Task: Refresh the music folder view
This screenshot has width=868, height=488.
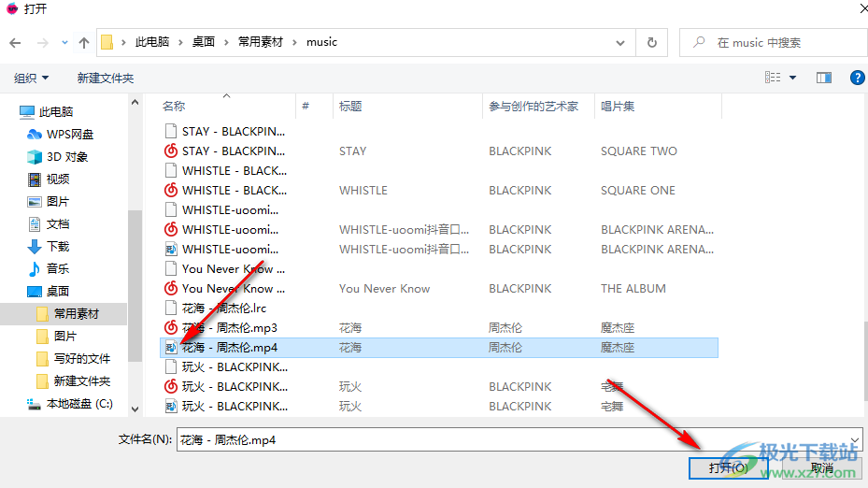Action: [x=652, y=43]
